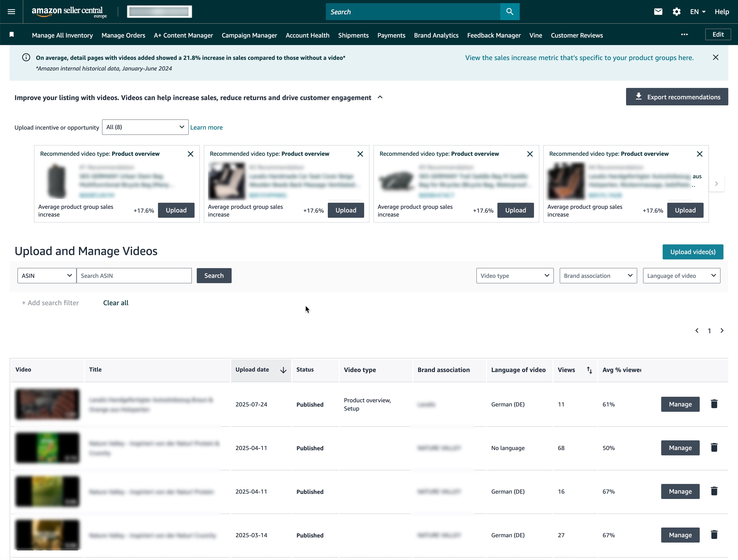This screenshot has height=560, width=738.
Task: Collapse the Improve your listing section
Action: pos(380,97)
